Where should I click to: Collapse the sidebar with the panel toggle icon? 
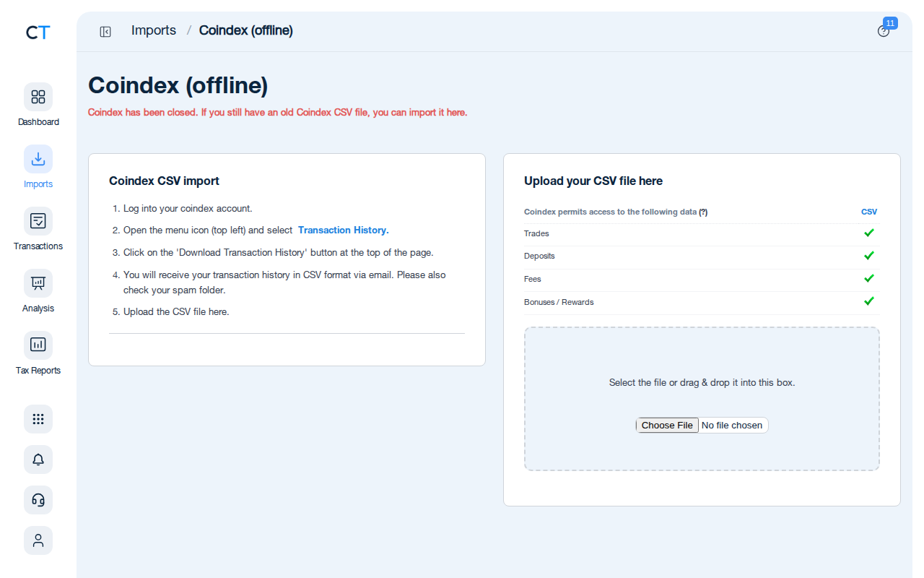pos(105,31)
